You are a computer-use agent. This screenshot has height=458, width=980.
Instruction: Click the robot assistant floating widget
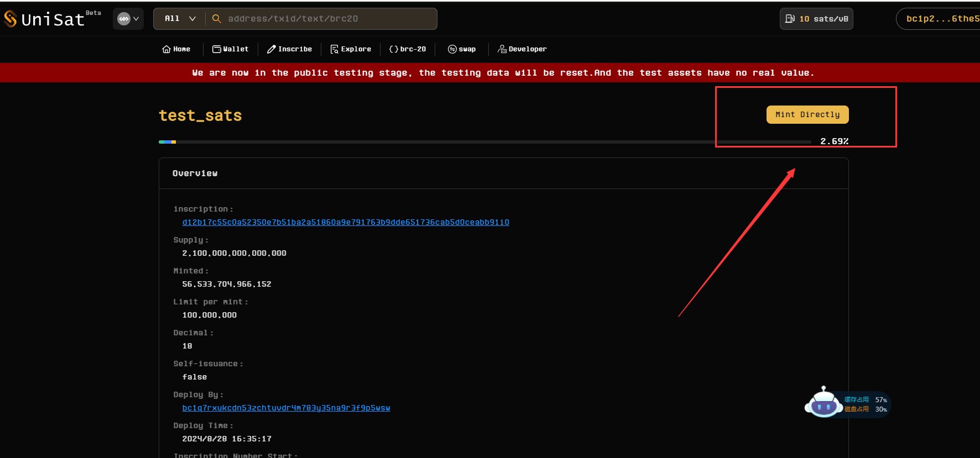tap(847, 403)
